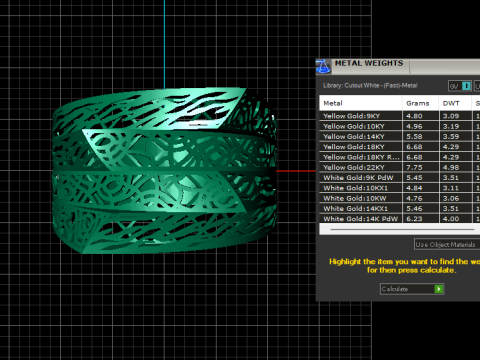Image resolution: width=480 pixels, height=360 pixels.
Task: Select the Yellow Gold:22KY row
Action: point(400,167)
